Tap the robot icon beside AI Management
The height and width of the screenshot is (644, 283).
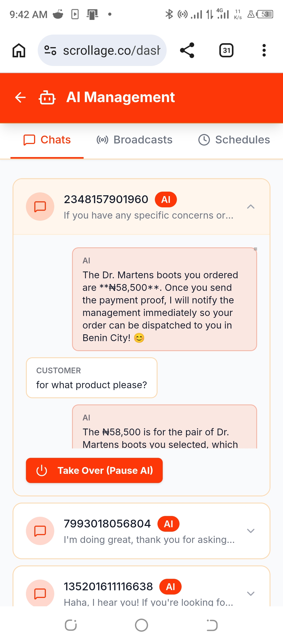47,97
